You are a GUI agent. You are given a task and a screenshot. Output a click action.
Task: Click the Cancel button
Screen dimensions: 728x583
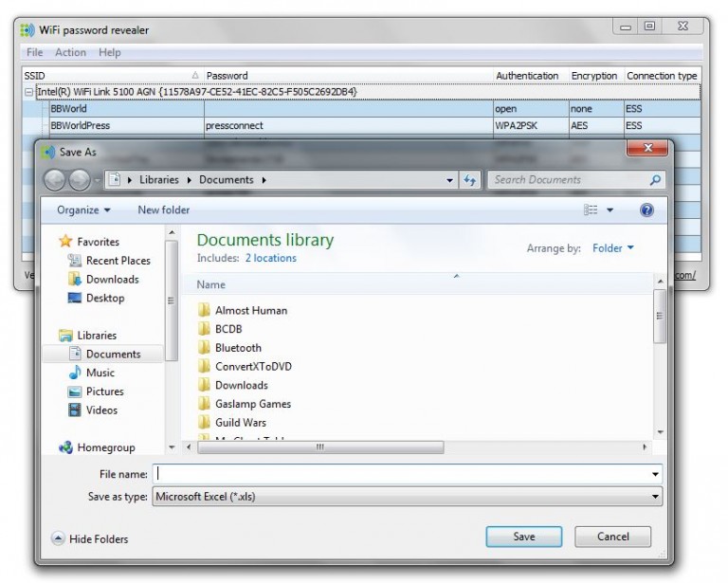pos(613,537)
